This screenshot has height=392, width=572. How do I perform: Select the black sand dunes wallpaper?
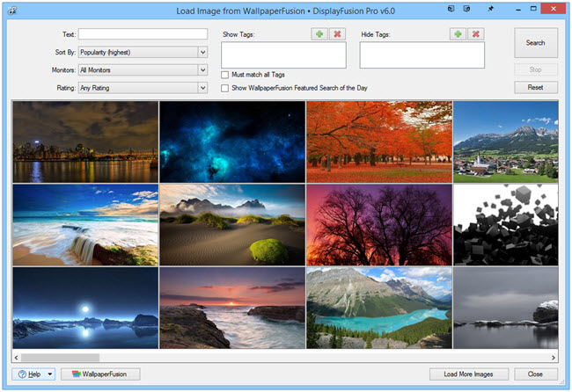pyautogui.click(x=232, y=225)
